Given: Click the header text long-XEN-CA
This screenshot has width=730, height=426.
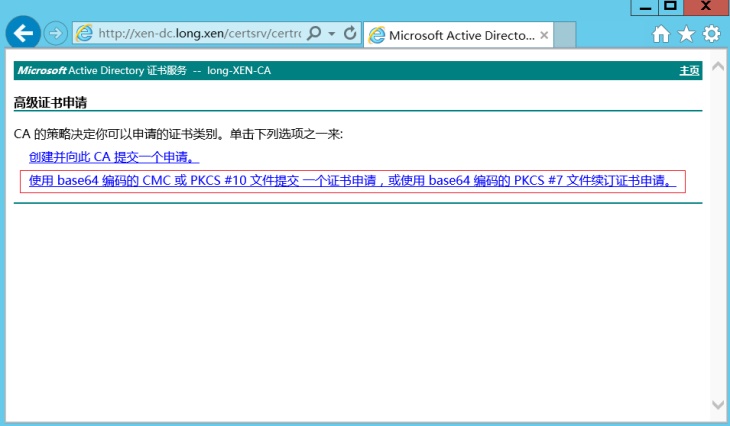Looking at the screenshot, I should 239,70.
